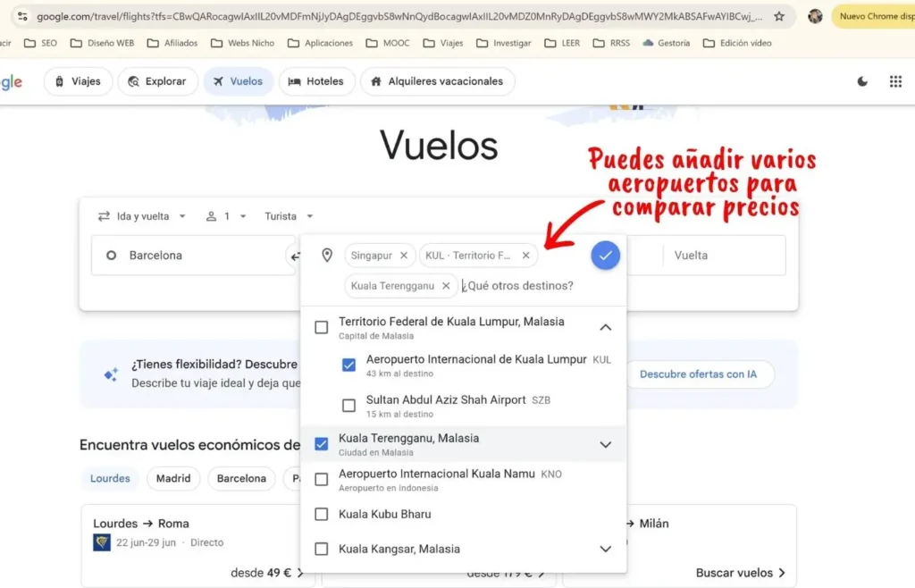This screenshot has height=588, width=915.
Task: Open the Gestoría bookmark
Action: [x=666, y=43]
